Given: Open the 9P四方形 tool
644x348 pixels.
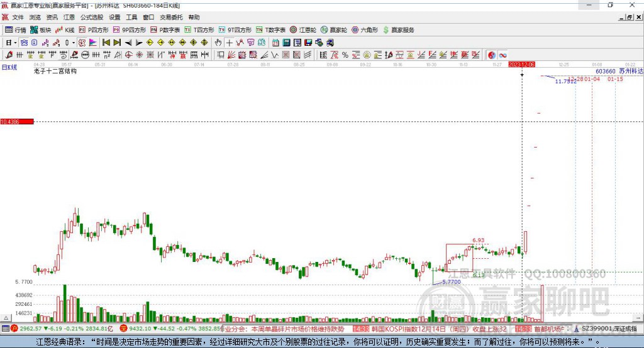Looking at the screenshot, I should [x=130, y=30].
